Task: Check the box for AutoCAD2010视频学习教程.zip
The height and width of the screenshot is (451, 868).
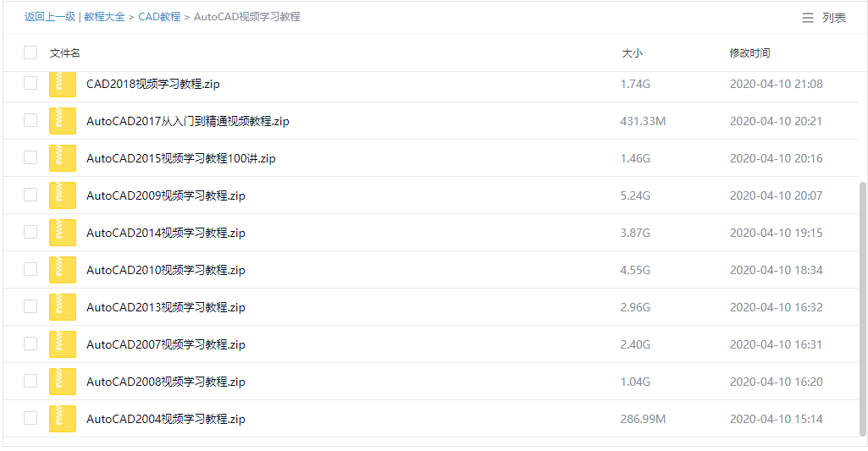Action: pos(30,269)
